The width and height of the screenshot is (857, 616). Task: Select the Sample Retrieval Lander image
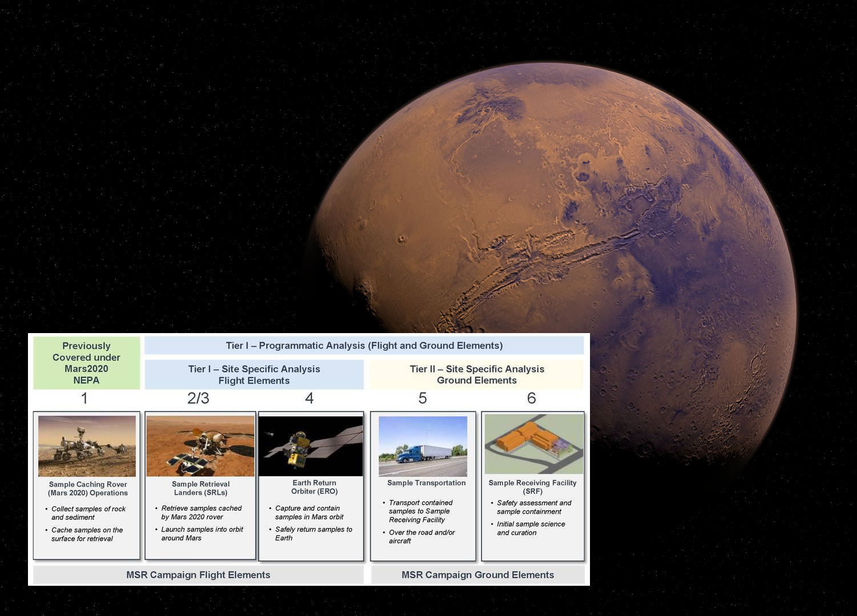(x=200, y=446)
